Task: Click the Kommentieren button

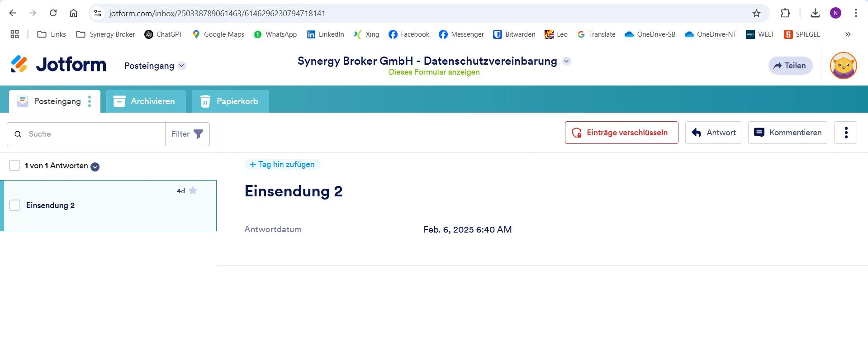Action: [787, 133]
